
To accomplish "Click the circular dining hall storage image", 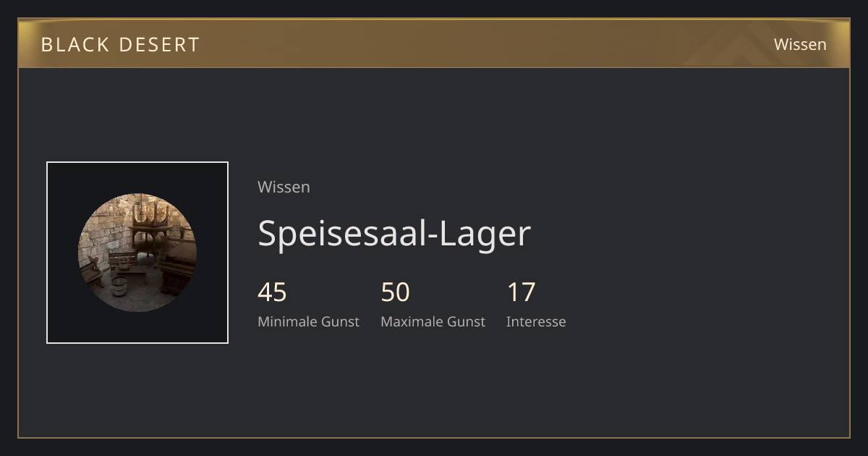I will pyautogui.click(x=137, y=253).
